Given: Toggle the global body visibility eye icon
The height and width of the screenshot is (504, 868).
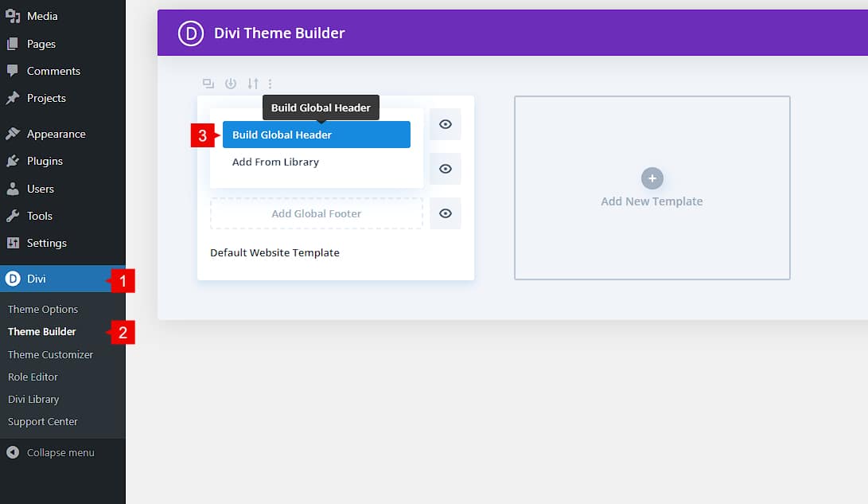Looking at the screenshot, I should point(446,169).
